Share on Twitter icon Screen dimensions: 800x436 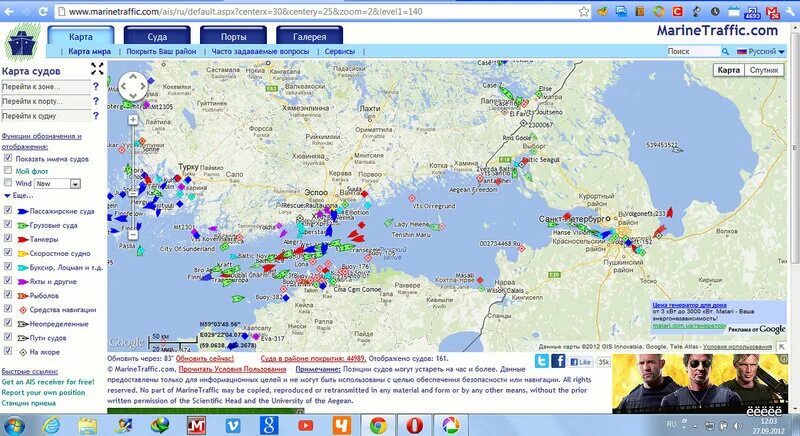pyautogui.click(x=541, y=361)
